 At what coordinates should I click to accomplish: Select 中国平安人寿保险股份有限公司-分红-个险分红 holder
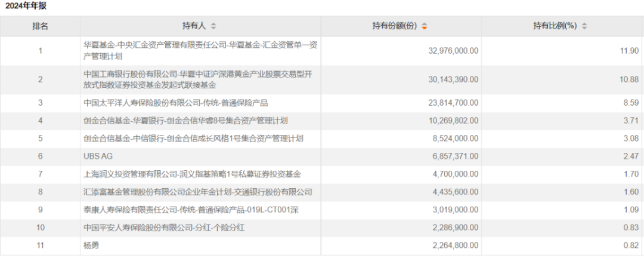tap(165, 228)
